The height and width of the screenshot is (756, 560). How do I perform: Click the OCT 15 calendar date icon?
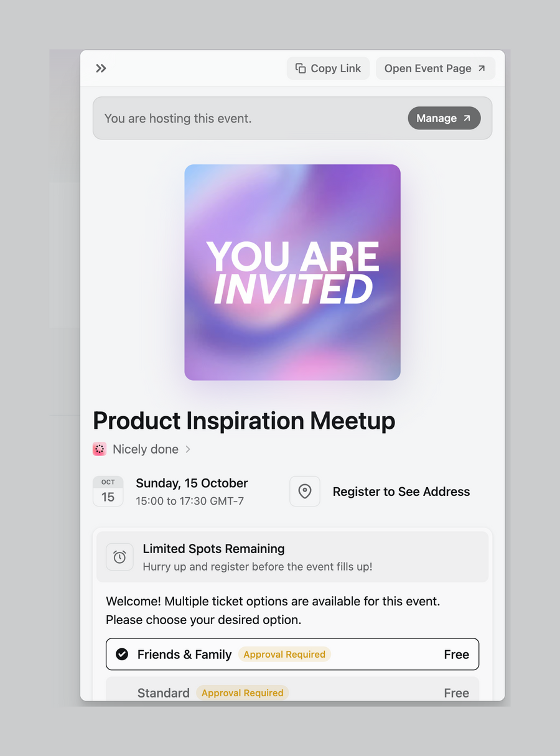pyautogui.click(x=108, y=491)
